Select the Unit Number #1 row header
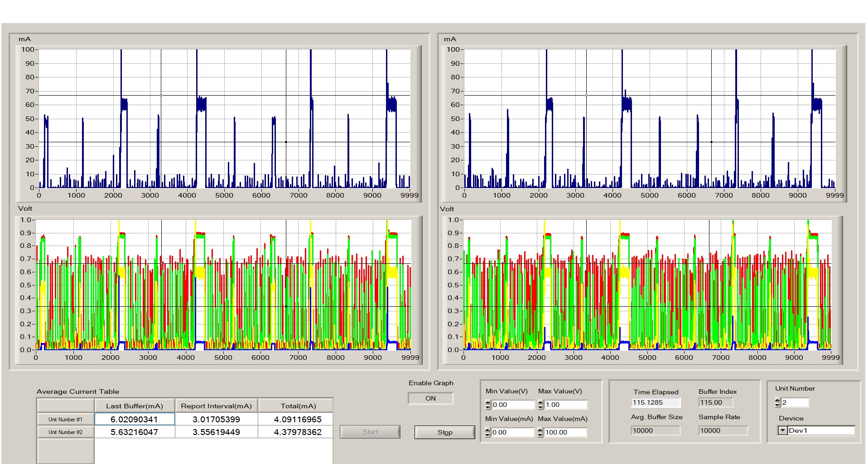Screen dimensions: 868x464 66,419
